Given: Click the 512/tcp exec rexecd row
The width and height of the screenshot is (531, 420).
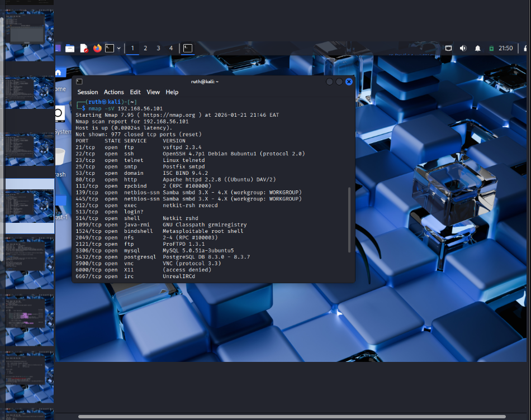Looking at the screenshot, I should (146, 206).
